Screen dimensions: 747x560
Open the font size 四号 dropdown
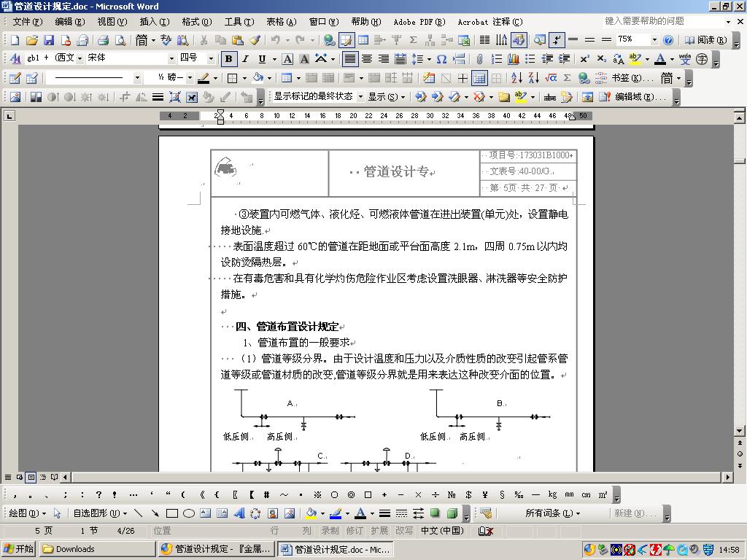click(211, 58)
